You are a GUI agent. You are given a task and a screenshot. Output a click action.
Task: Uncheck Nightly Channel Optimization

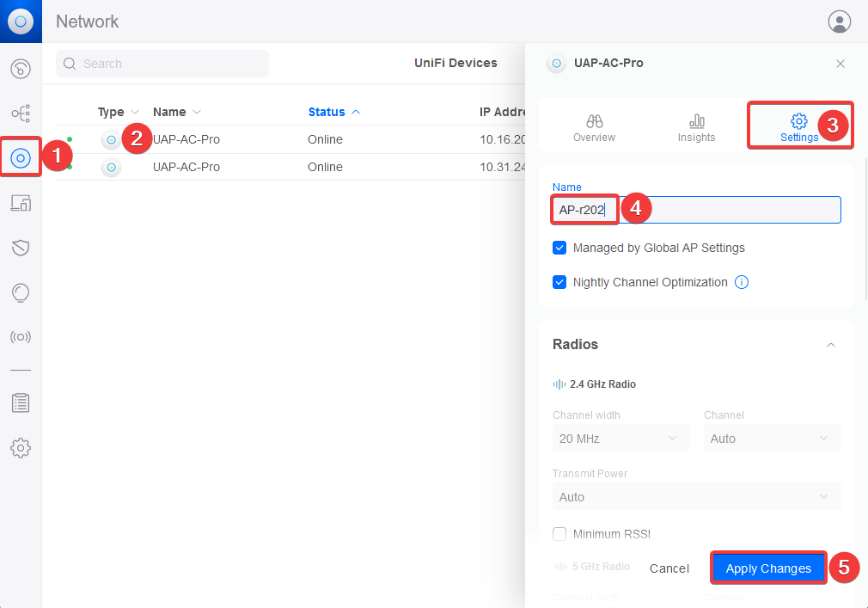(x=559, y=282)
